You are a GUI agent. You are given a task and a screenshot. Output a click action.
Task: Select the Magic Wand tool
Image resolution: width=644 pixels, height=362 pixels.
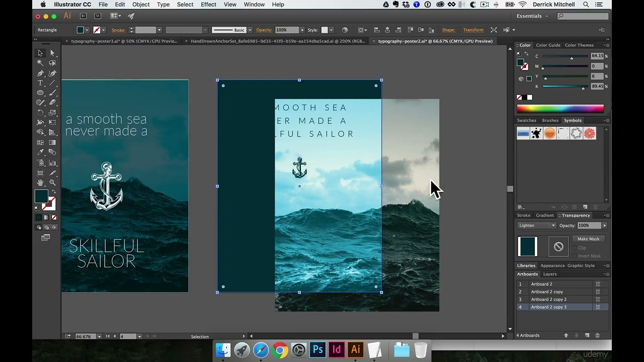pyautogui.click(x=40, y=63)
